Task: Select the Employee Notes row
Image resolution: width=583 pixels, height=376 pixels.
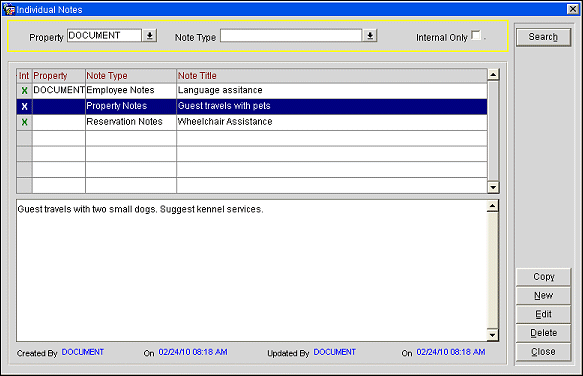Action: pyautogui.click(x=252, y=91)
